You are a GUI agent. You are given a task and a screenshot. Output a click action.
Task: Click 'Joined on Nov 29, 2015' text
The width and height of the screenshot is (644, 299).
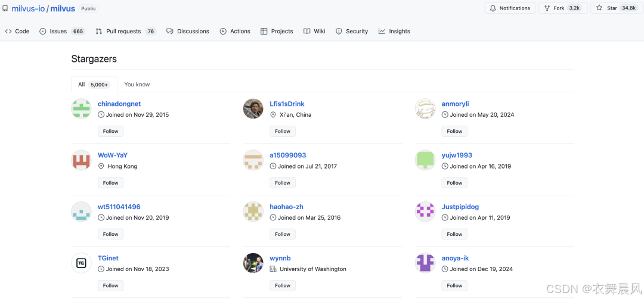[137, 115]
